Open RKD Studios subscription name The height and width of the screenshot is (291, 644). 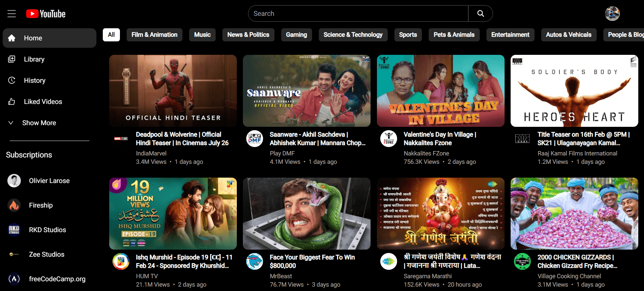[x=47, y=230]
